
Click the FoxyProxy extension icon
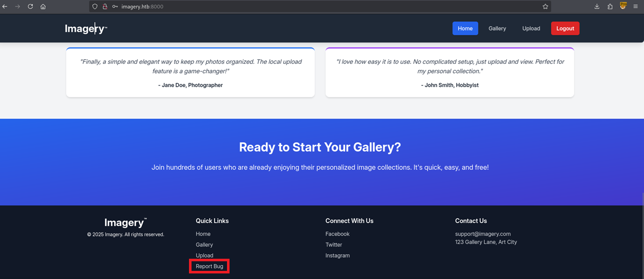pyautogui.click(x=623, y=6)
